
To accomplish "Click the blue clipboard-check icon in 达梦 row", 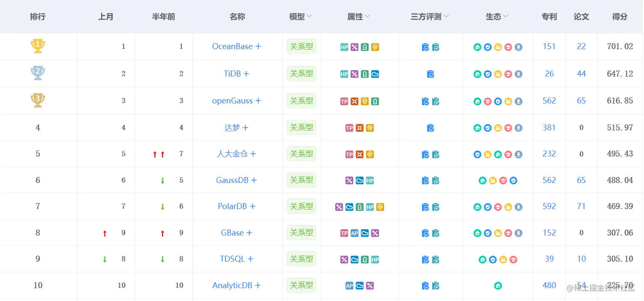I will click(x=430, y=128).
